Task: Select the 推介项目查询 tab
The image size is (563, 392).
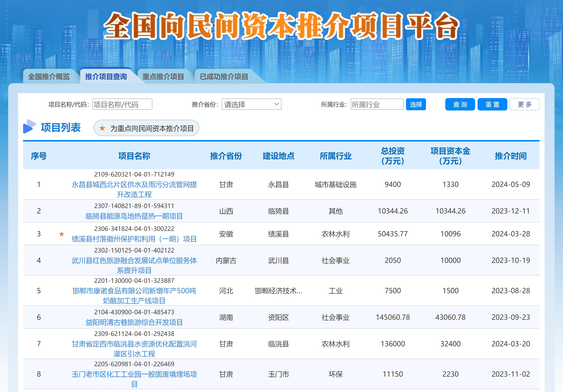Action: click(106, 76)
